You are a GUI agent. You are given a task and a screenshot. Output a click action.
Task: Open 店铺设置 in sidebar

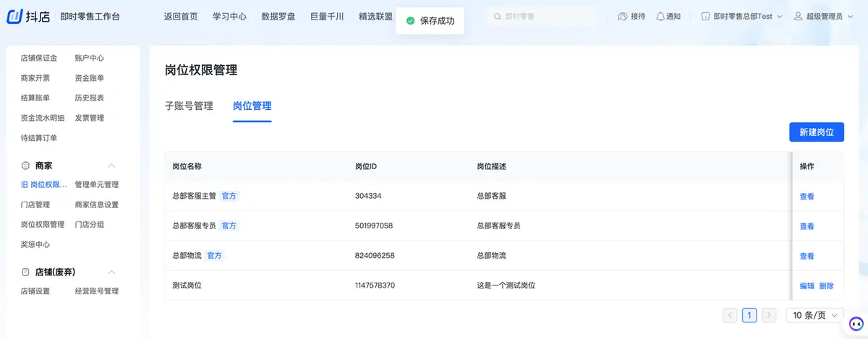point(35,291)
